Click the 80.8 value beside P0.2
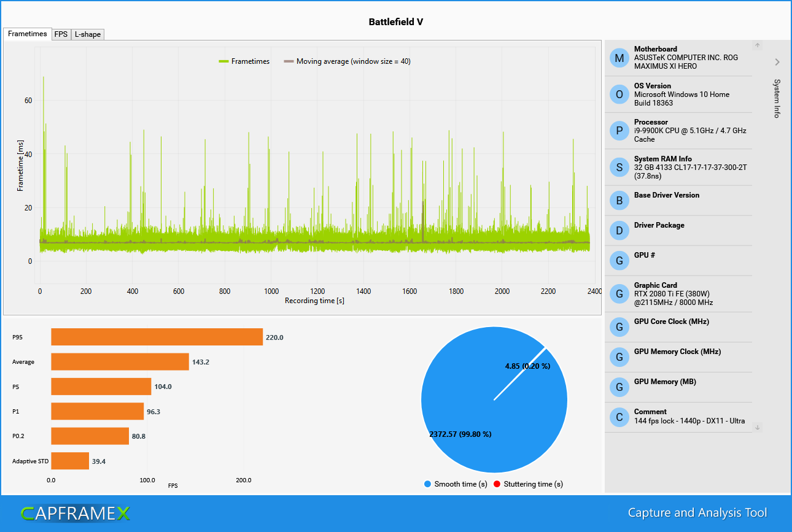The width and height of the screenshot is (792, 532). point(139,436)
